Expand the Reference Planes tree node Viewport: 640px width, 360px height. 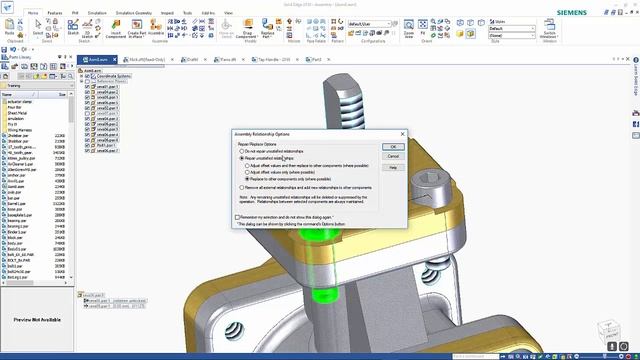pos(82,81)
